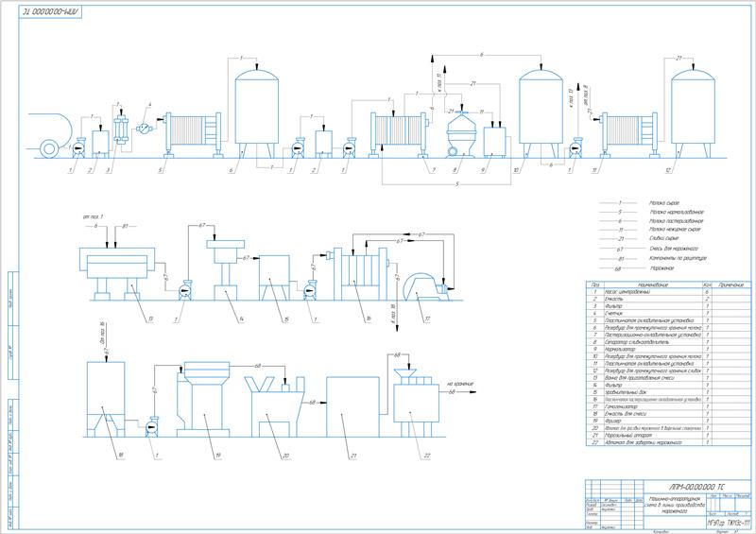Click the cup filling machine labeled 20
756x534 pixels.
point(275,406)
